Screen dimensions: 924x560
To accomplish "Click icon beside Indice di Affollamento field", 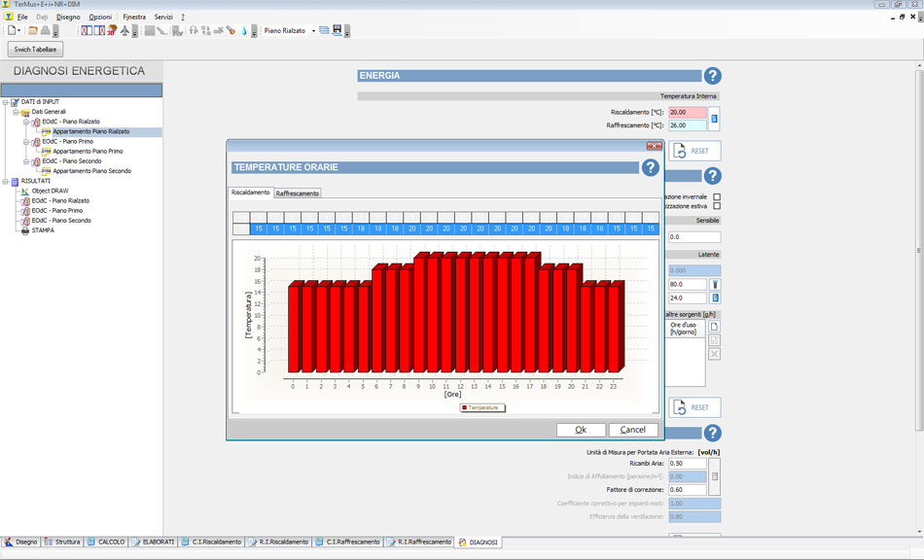I will tap(715, 476).
